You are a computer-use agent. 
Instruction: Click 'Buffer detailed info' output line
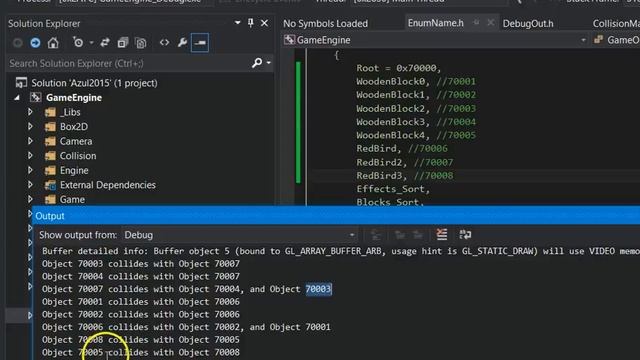pyautogui.click(x=341, y=251)
